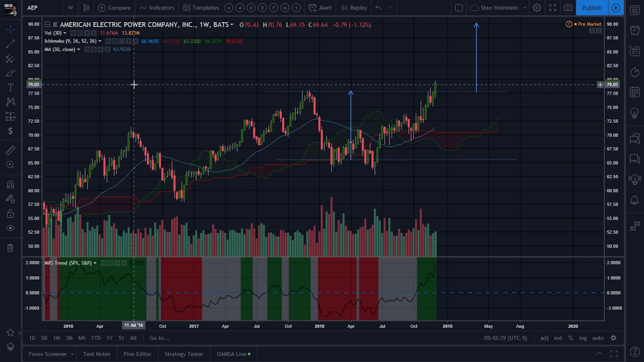Toggle hide all drawings eye icon

click(x=10, y=228)
